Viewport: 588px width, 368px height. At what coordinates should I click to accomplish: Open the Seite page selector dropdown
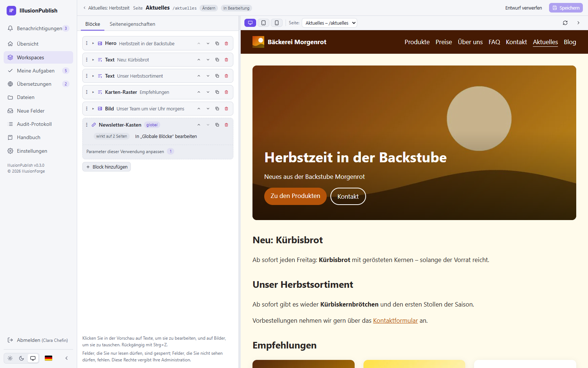[x=329, y=23]
